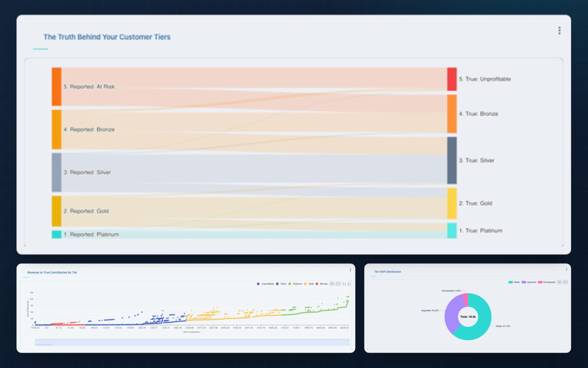The height and width of the screenshot is (368, 588).
Task: Click the All button in the Tier Shift legend
Action: click(x=559, y=282)
